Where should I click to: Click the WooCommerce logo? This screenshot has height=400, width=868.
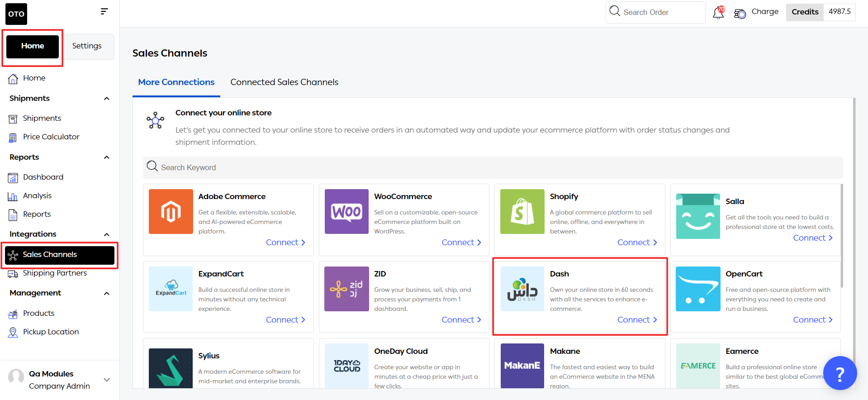(346, 211)
